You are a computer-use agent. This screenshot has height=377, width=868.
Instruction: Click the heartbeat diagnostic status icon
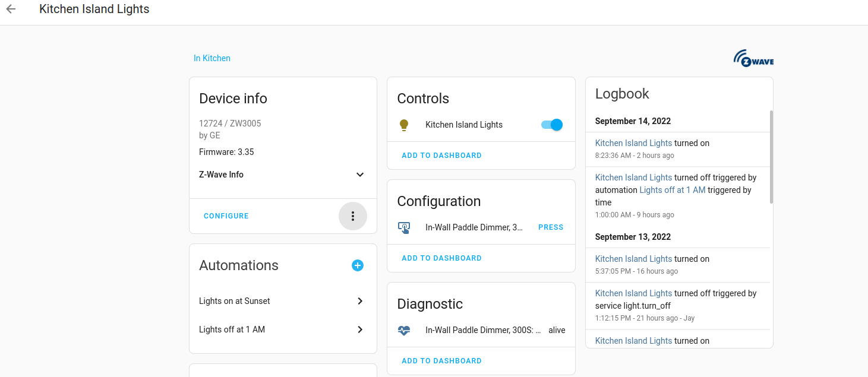pyautogui.click(x=404, y=330)
